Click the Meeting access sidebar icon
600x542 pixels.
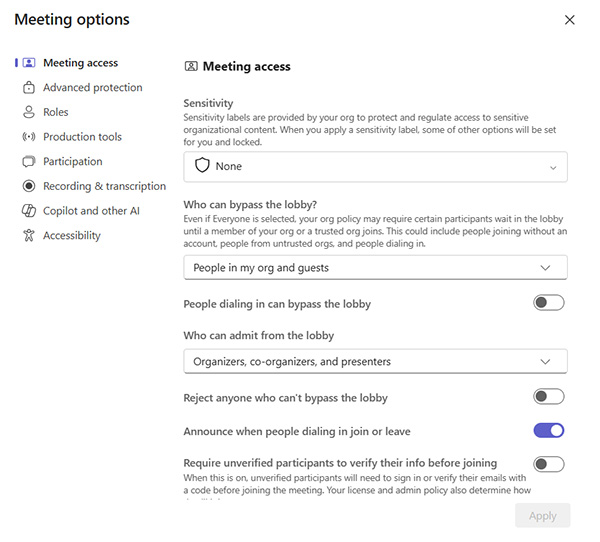click(29, 63)
